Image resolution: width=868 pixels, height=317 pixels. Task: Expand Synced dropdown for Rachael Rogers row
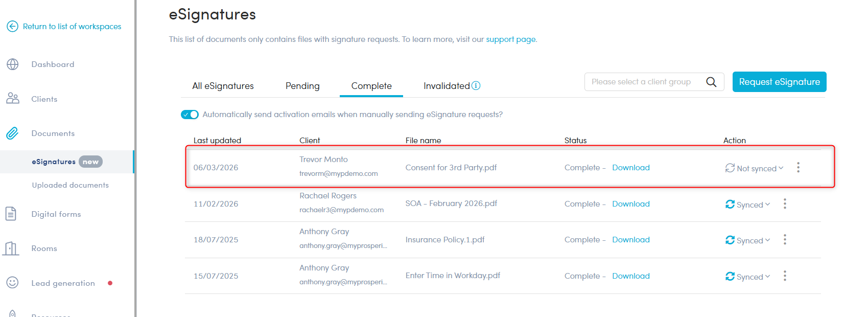[749, 205]
